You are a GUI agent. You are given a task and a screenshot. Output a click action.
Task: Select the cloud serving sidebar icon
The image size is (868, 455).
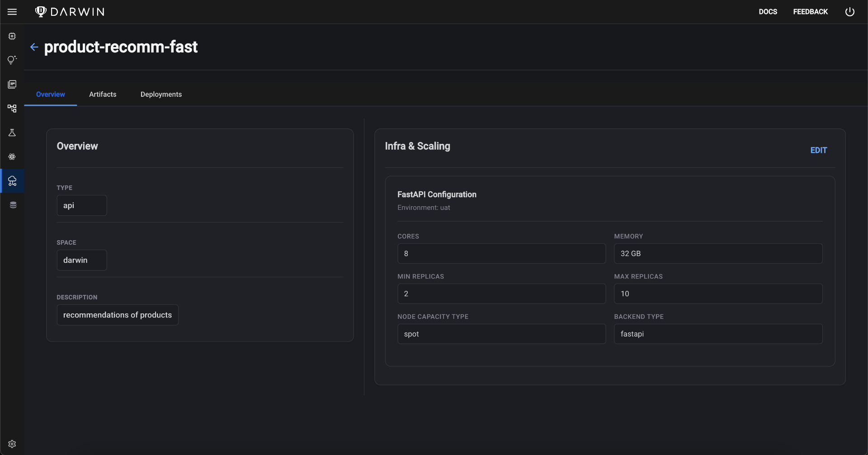(12, 181)
